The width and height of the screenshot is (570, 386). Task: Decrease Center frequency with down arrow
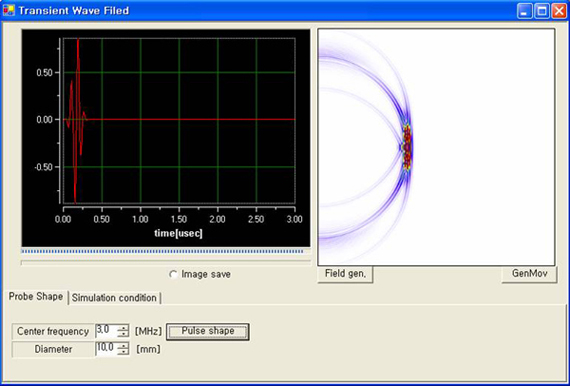coord(124,334)
